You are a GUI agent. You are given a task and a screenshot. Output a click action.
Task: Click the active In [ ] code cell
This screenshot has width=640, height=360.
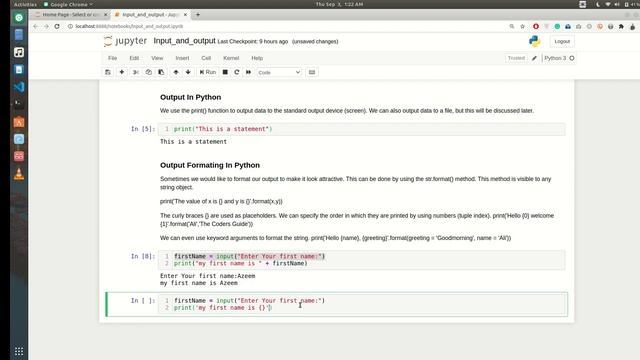point(362,304)
